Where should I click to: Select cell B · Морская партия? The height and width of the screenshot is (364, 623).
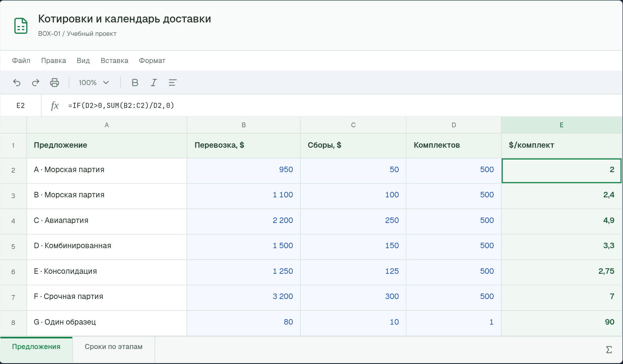pos(107,195)
